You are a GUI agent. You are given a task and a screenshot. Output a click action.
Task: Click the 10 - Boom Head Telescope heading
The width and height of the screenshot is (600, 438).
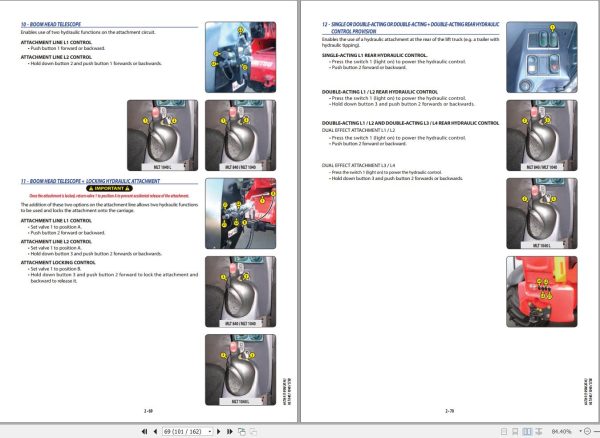point(51,24)
